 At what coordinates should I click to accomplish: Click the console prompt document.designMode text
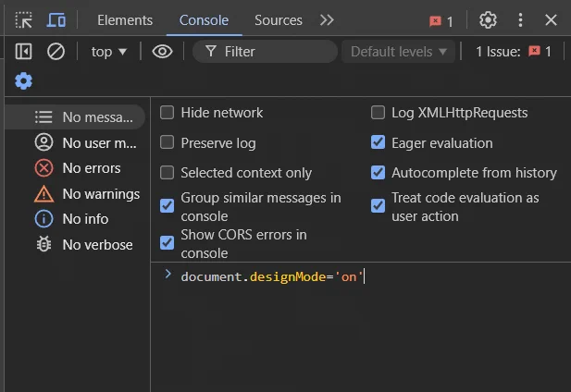(x=272, y=276)
